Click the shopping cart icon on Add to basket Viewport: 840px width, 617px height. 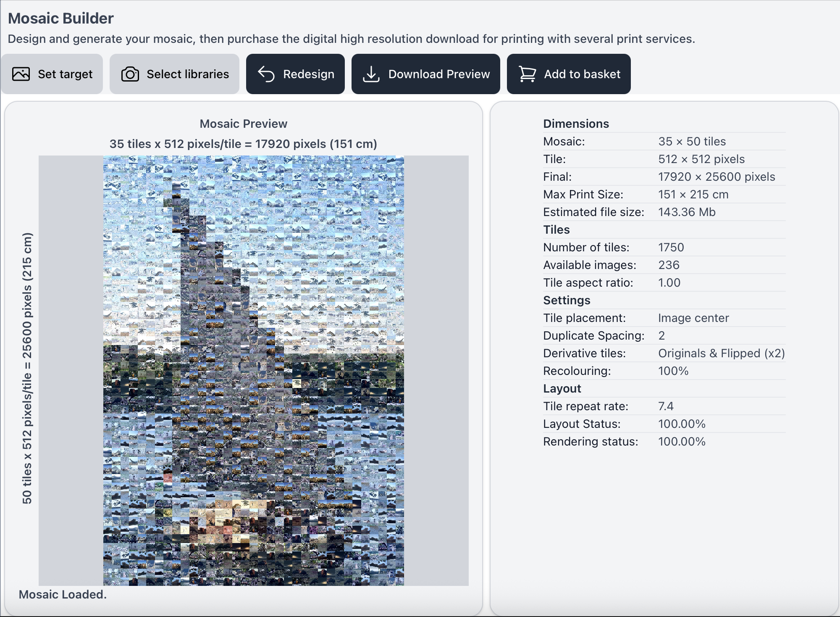528,74
